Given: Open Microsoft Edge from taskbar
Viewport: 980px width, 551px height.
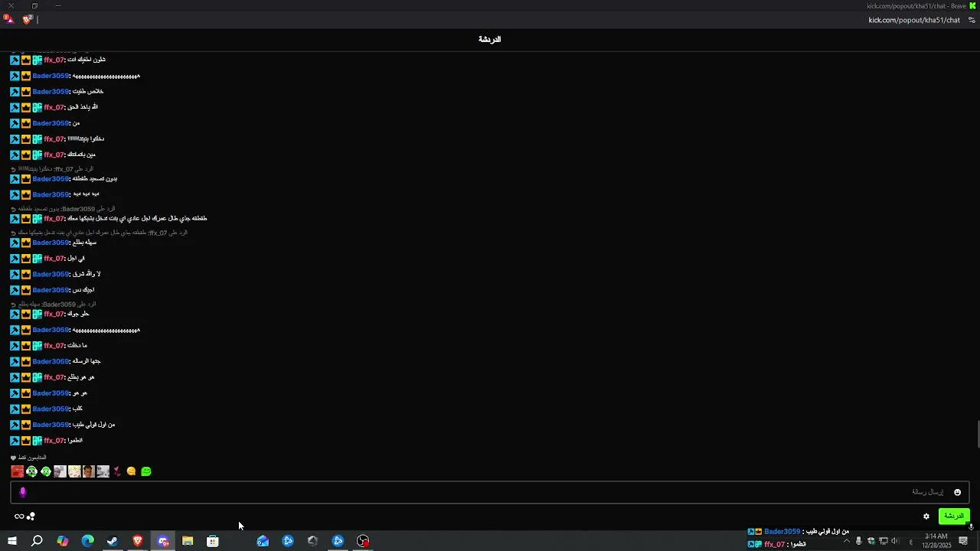Looking at the screenshot, I should coord(87,541).
